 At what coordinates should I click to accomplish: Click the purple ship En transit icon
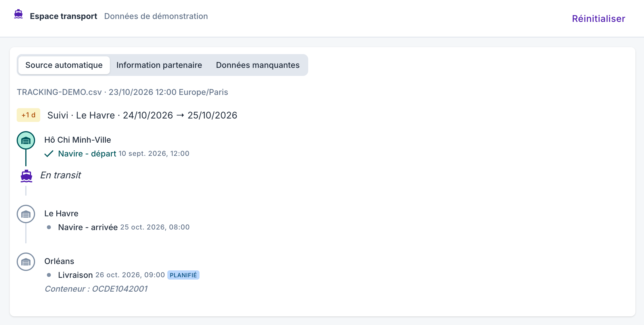(26, 176)
